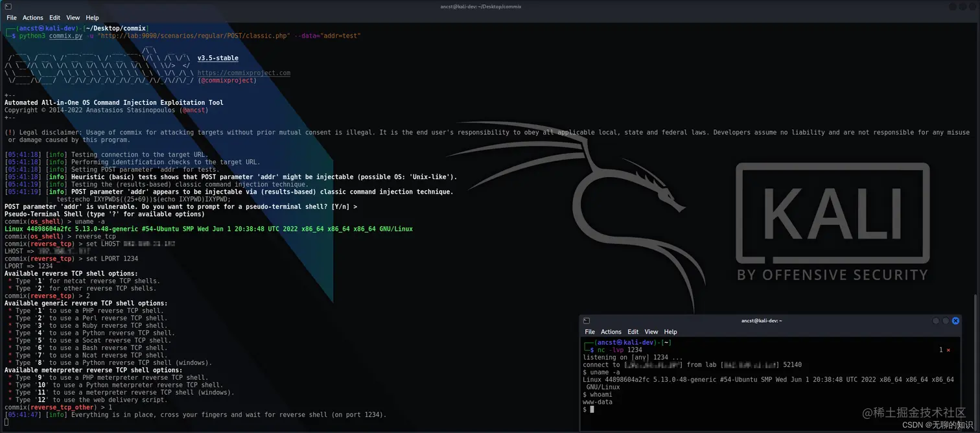This screenshot has width=980, height=433.
Task: Click the red x exit-status marker
Action: pyautogui.click(x=948, y=350)
